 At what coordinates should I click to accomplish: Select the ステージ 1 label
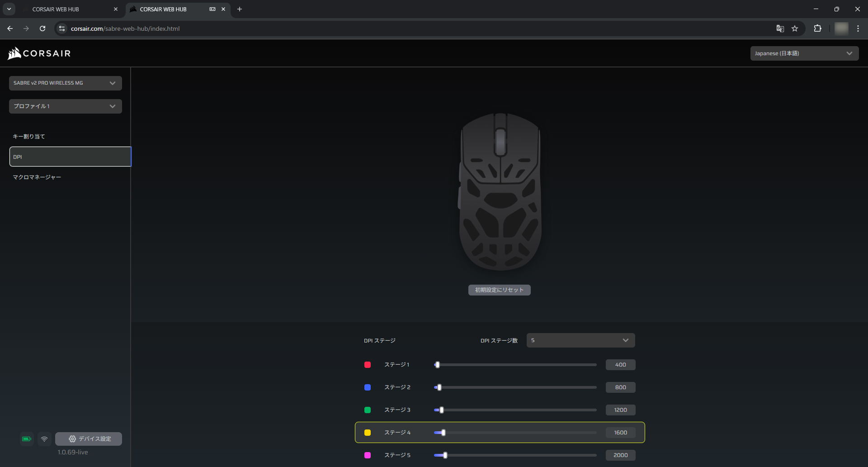pos(397,365)
